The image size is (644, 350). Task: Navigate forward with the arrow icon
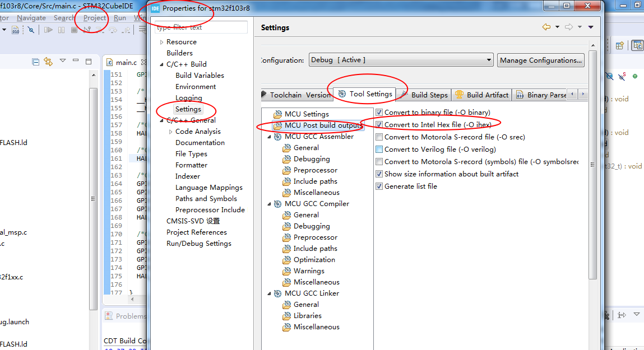coord(569,27)
